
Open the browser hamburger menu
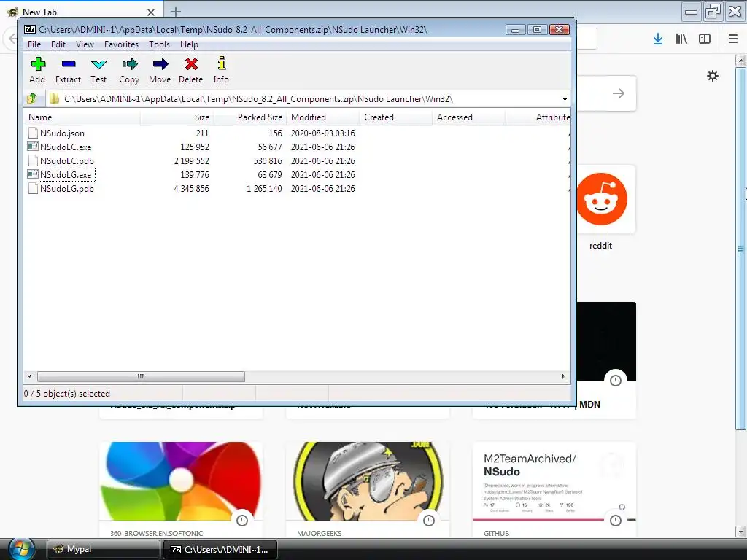pyautogui.click(x=733, y=39)
